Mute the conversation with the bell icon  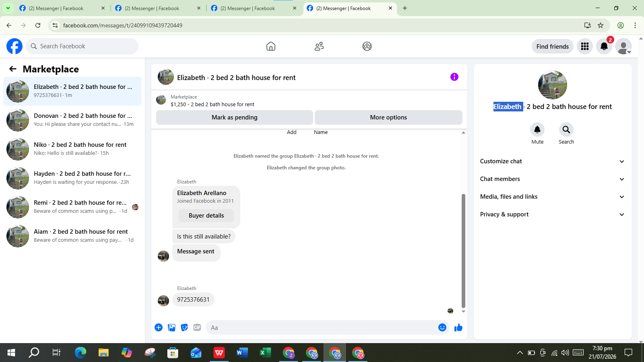coord(537,130)
